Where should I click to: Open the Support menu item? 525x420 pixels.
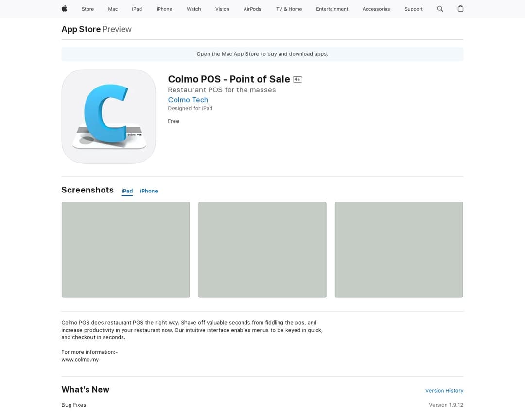[x=414, y=9]
